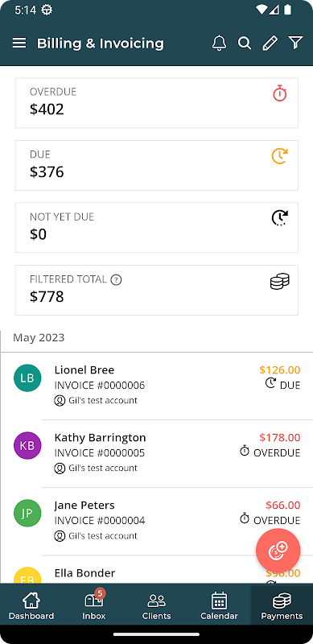Open the Inbox tab with badge
The image size is (313, 644).
(94, 605)
